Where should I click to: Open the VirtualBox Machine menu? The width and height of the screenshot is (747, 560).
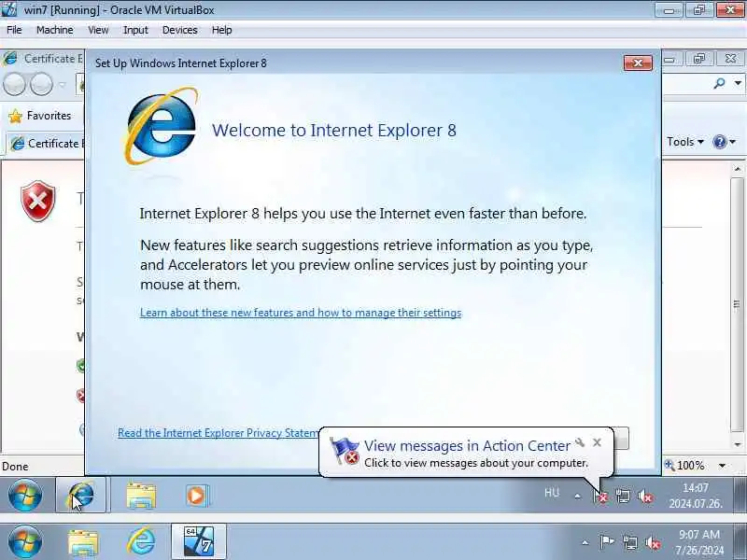coord(55,30)
